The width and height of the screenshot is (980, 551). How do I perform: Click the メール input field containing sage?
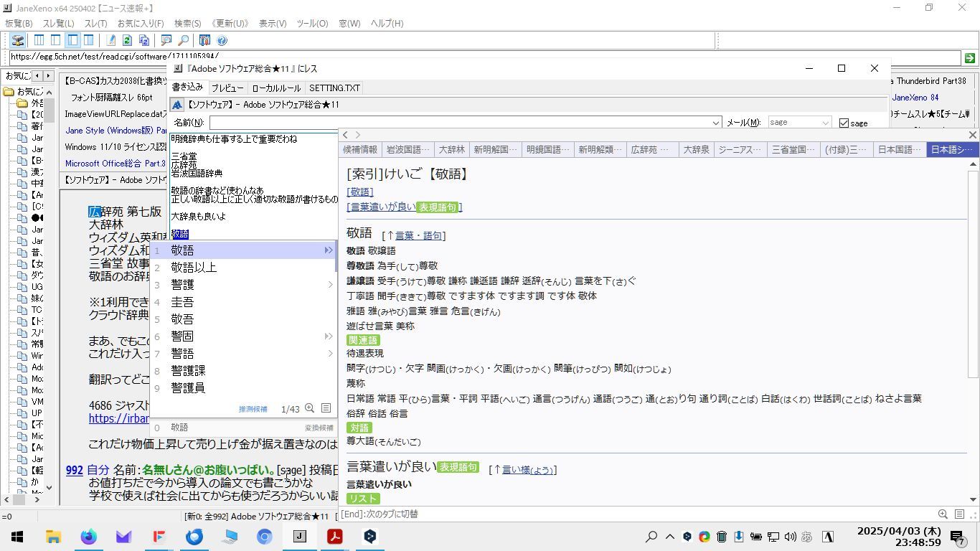click(x=794, y=123)
